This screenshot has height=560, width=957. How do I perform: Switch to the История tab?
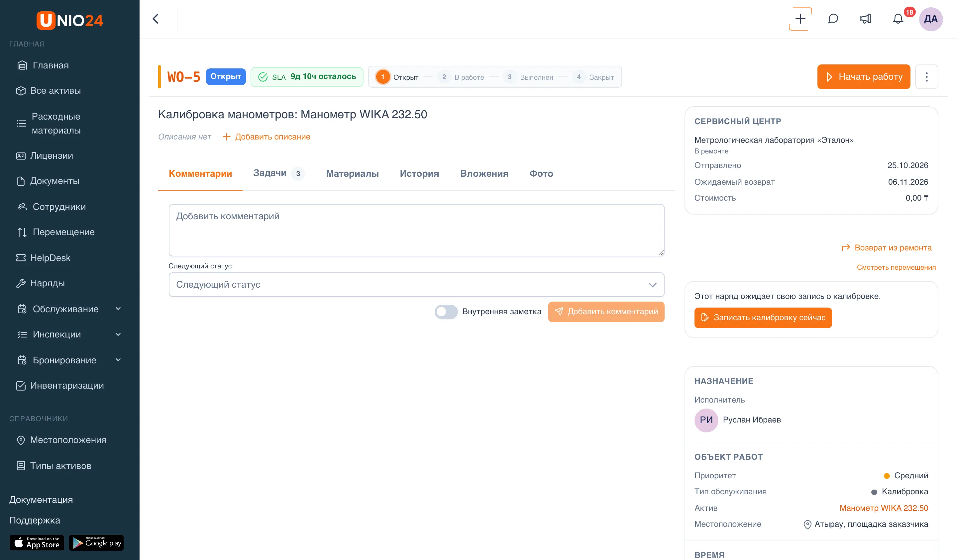tap(419, 173)
